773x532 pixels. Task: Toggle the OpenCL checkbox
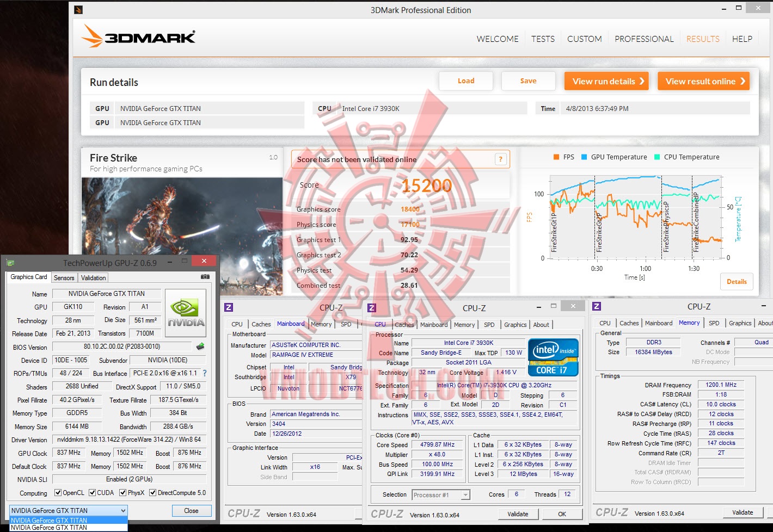[58, 493]
